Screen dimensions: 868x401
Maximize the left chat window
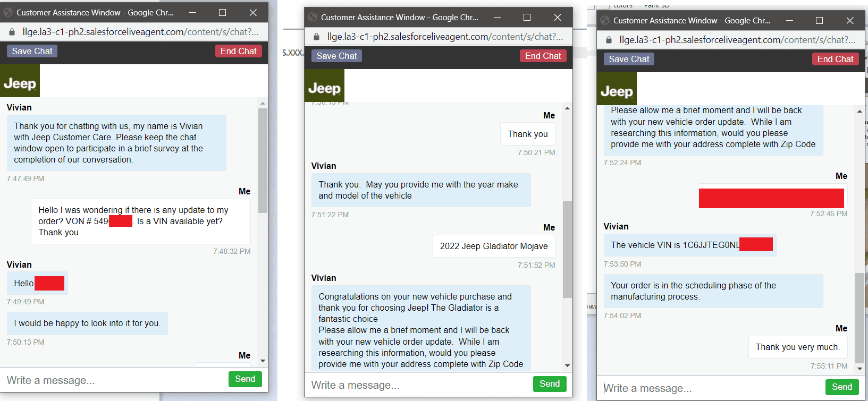point(222,12)
